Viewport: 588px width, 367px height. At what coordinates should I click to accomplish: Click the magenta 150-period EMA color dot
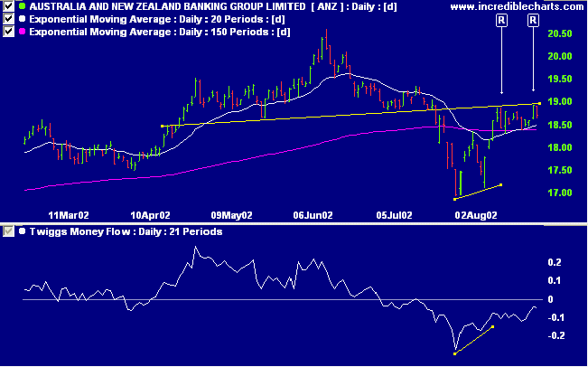point(22,32)
